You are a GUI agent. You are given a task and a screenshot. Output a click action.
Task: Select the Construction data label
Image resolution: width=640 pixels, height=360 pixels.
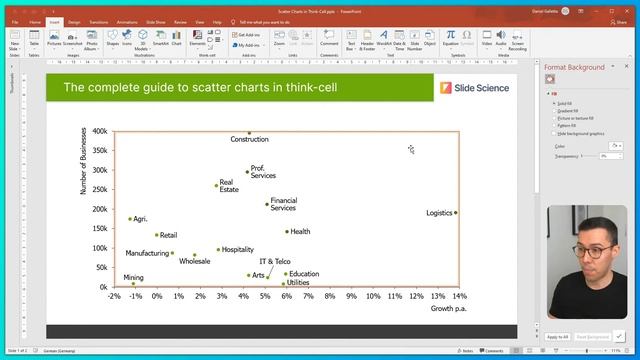(x=249, y=139)
